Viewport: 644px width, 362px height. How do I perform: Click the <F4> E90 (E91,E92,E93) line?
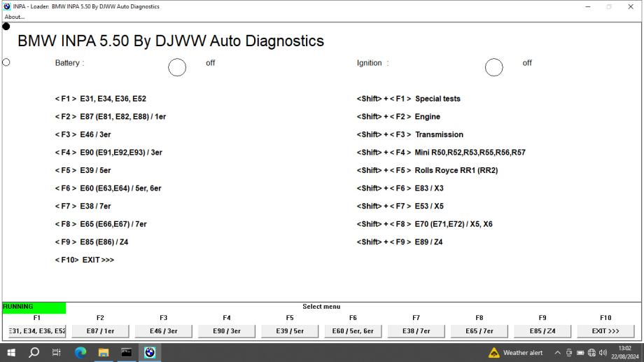tap(108, 153)
